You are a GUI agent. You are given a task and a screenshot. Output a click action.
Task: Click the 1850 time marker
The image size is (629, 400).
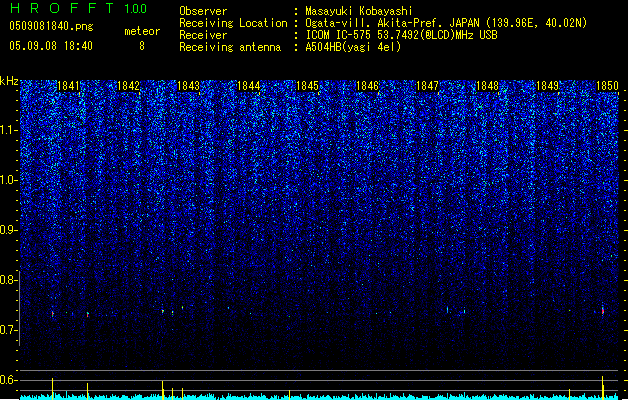tap(607, 86)
